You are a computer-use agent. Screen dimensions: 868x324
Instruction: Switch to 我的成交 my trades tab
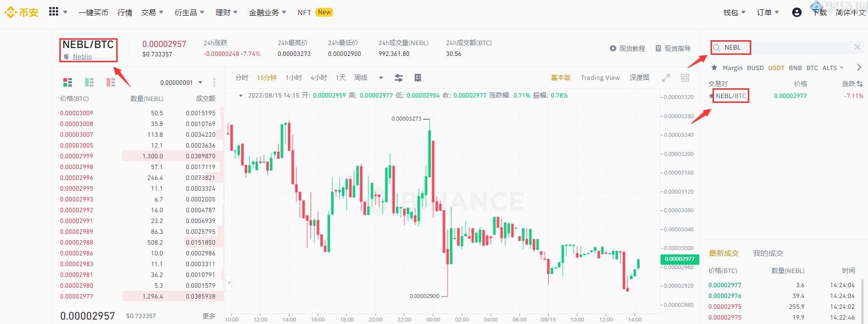[x=768, y=253]
